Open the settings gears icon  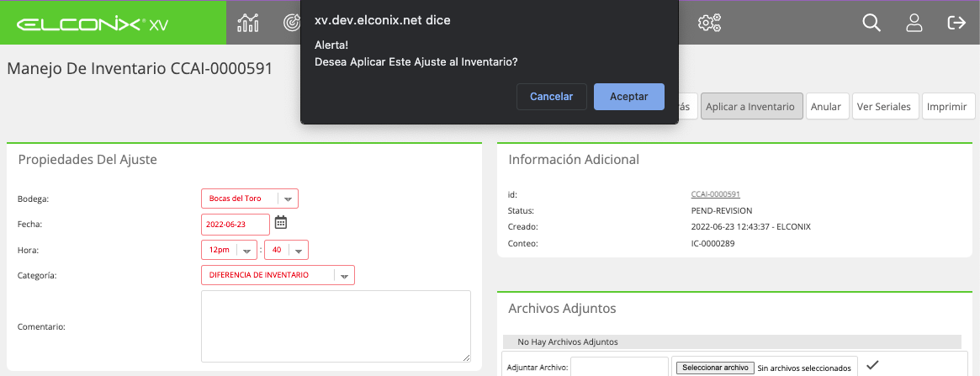[x=709, y=23]
